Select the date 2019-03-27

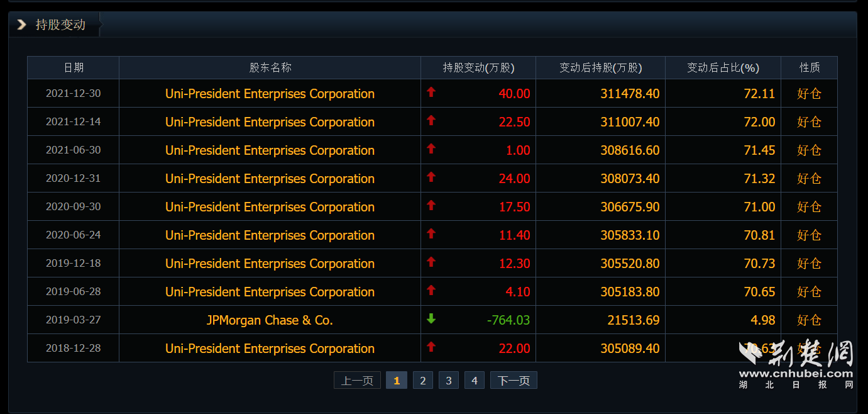pyautogui.click(x=73, y=320)
